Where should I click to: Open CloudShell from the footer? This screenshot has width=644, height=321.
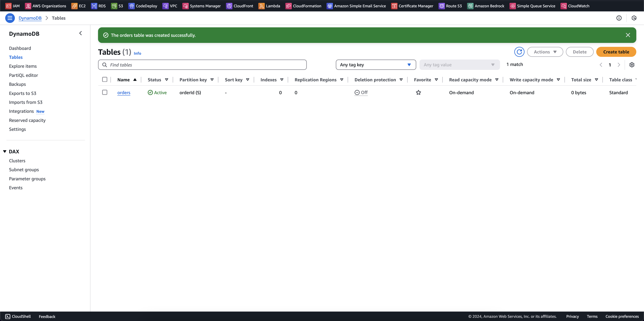click(18, 317)
